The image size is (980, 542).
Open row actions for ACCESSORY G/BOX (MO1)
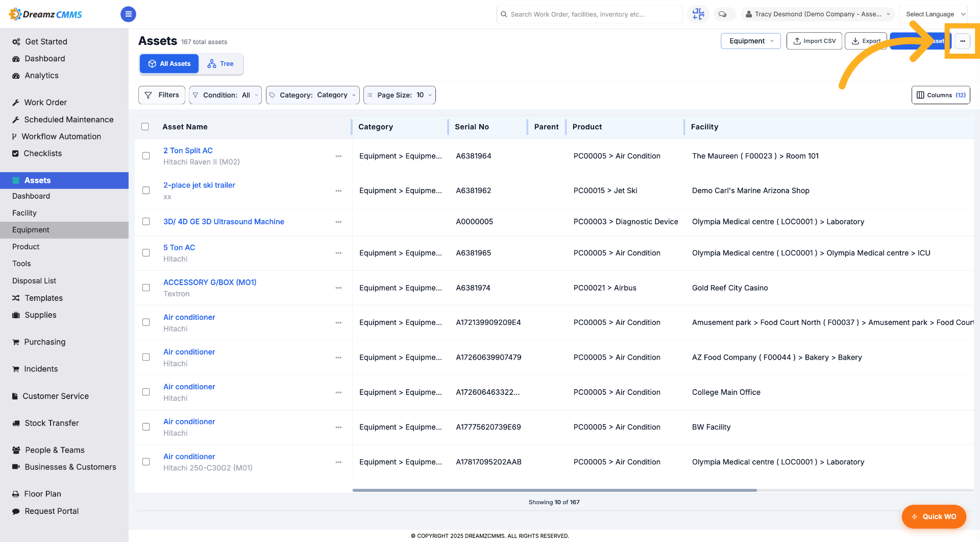pos(338,288)
